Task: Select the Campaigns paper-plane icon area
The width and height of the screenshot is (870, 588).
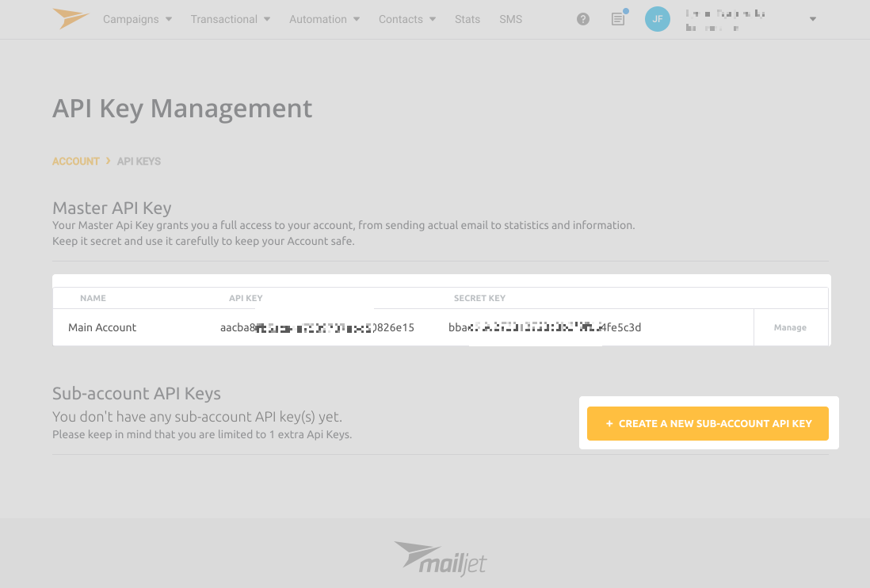Action: pos(70,18)
